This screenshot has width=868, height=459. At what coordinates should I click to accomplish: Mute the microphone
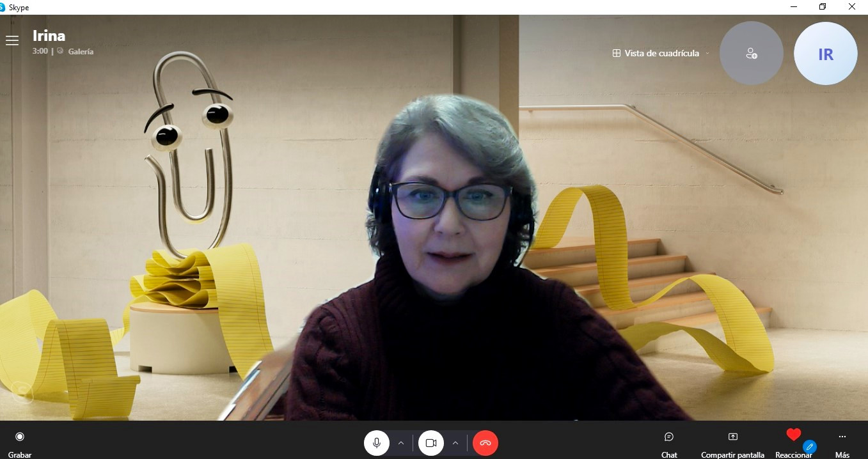coord(377,443)
